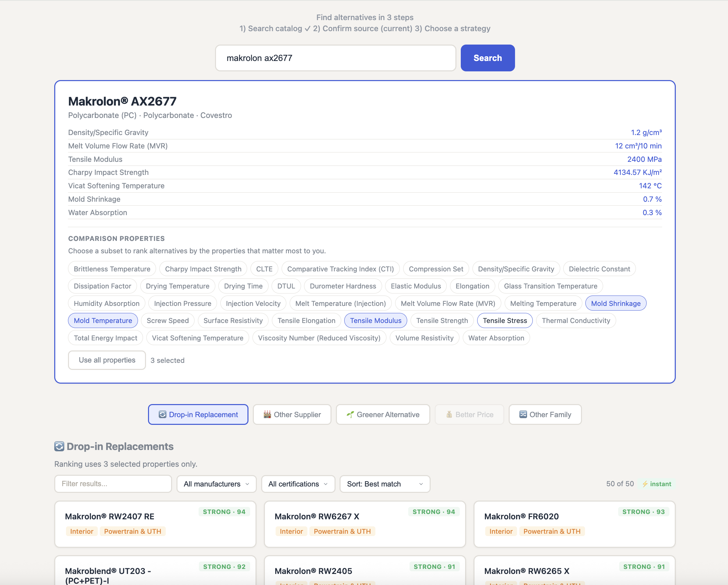This screenshot has width=728, height=585.
Task: Click Use all properties button
Action: tap(107, 360)
